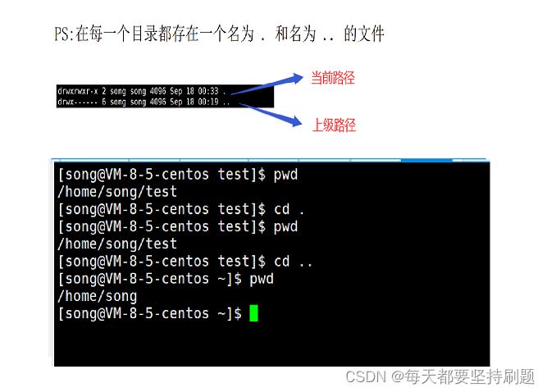Click the first pwd command line

tap(178, 175)
